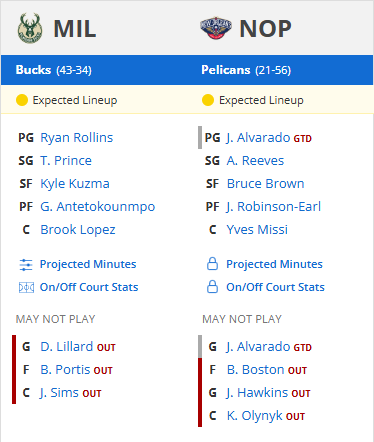Click the Pelicans Projected Minutes lock icon

click(x=212, y=264)
